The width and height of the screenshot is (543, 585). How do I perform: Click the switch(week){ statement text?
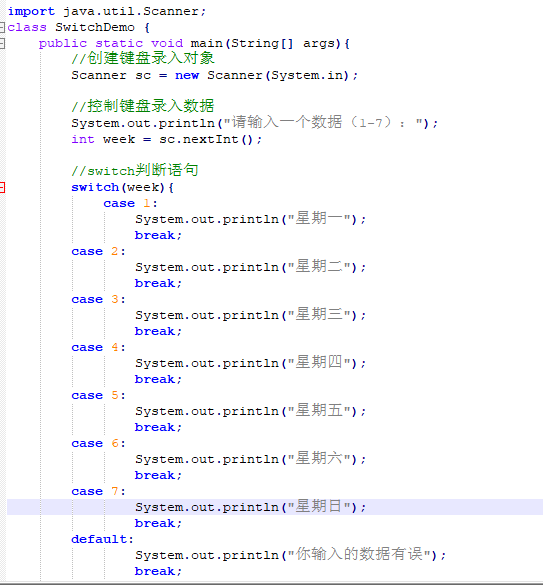(123, 187)
